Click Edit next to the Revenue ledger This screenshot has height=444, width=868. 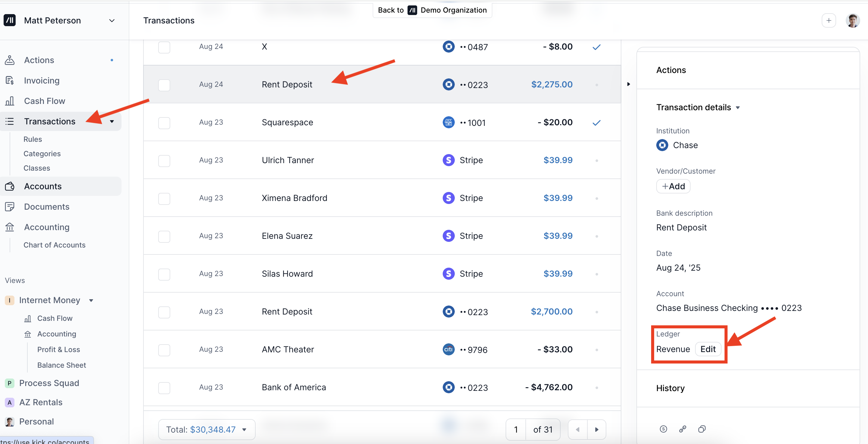point(708,349)
